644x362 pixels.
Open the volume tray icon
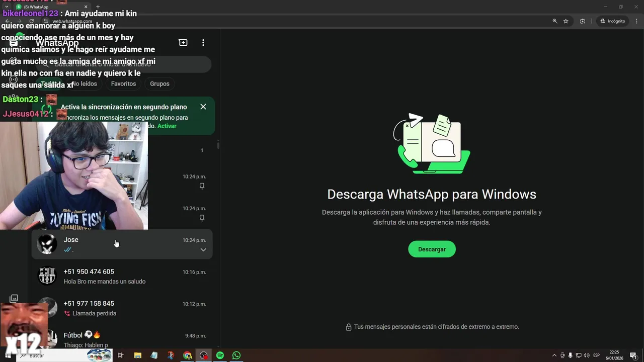587,355
